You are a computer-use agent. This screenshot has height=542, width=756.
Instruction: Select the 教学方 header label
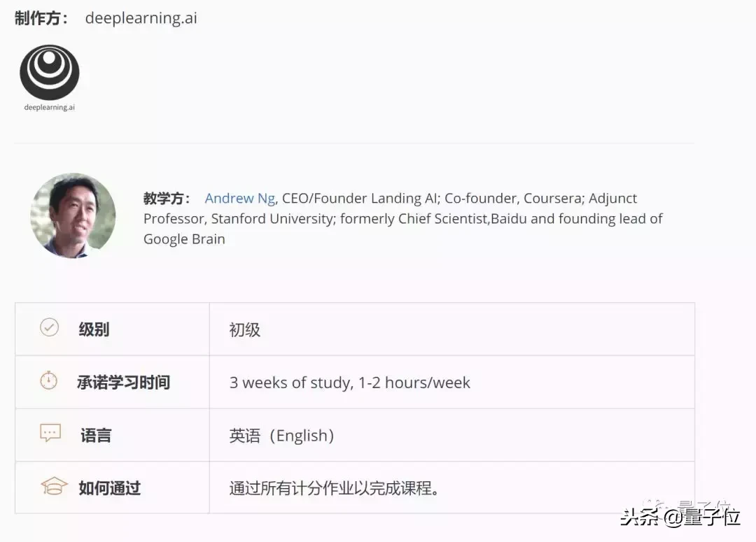click(166, 199)
